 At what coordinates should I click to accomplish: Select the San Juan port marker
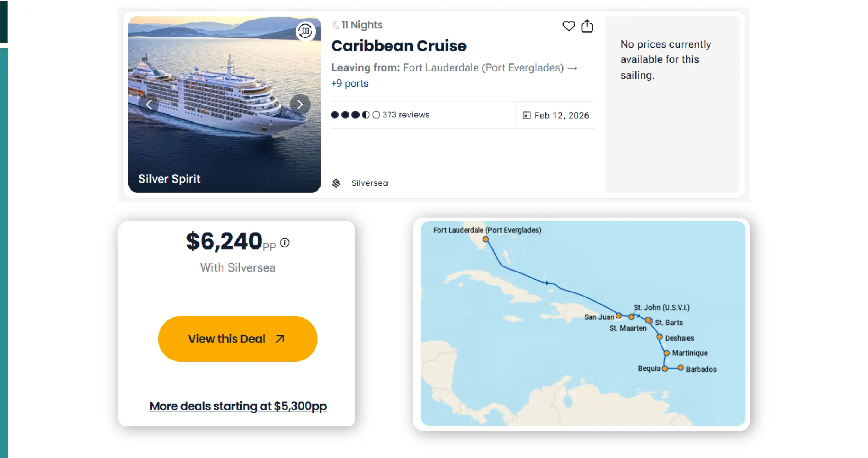click(x=618, y=316)
